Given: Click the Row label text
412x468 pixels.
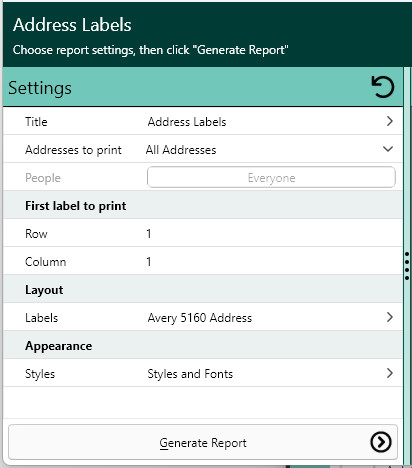Looking at the screenshot, I should (36, 234).
